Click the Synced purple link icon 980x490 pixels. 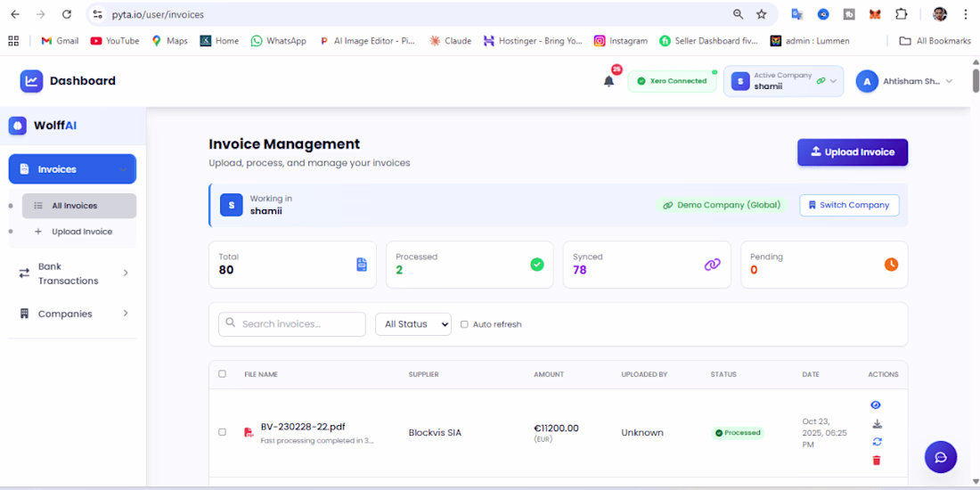click(713, 265)
